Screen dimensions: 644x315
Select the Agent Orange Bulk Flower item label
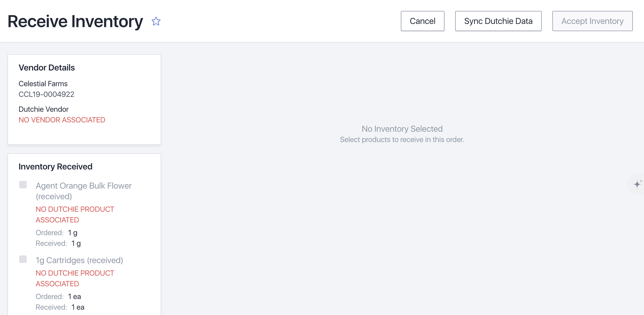click(x=84, y=191)
